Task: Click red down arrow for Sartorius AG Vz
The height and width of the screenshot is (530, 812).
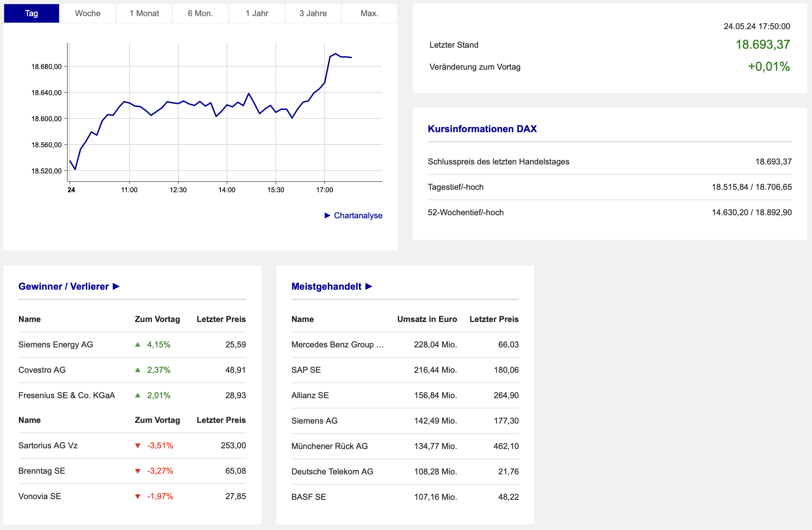Action: pos(138,446)
